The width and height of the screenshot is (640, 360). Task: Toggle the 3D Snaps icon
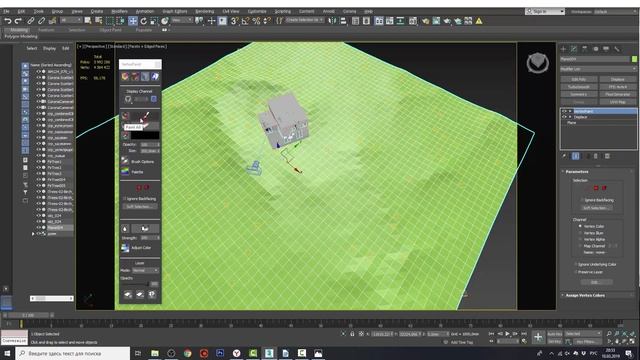234,21
